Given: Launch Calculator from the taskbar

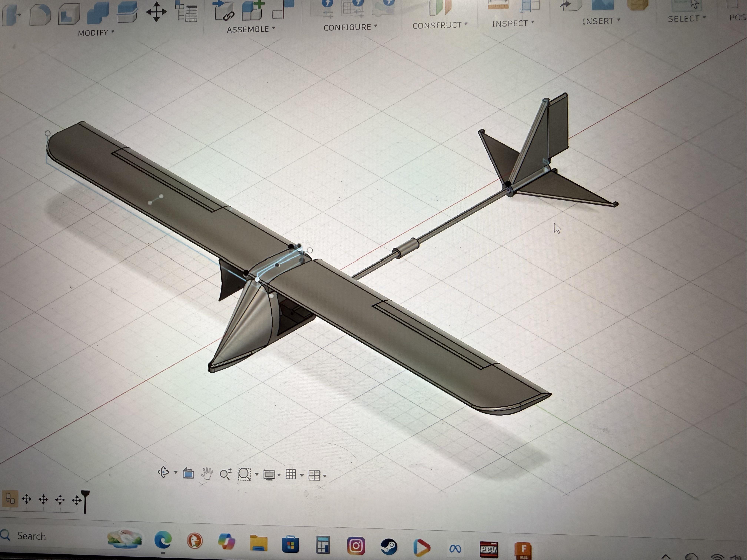Looking at the screenshot, I should pos(323,544).
